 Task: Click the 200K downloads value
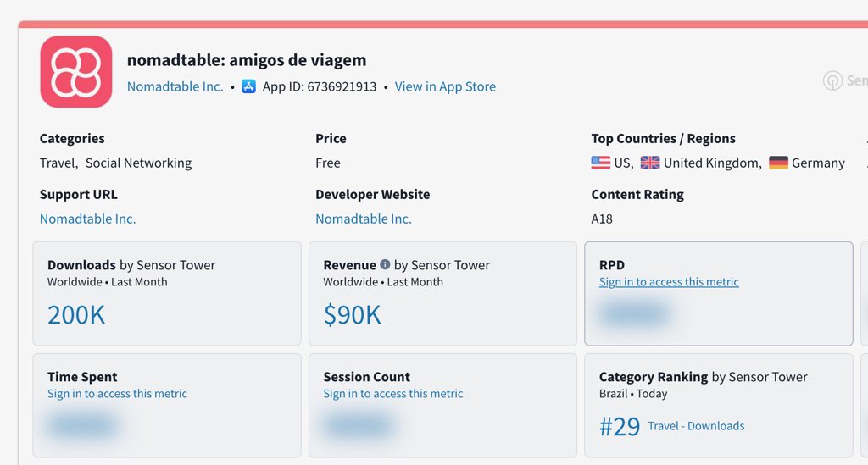75,315
